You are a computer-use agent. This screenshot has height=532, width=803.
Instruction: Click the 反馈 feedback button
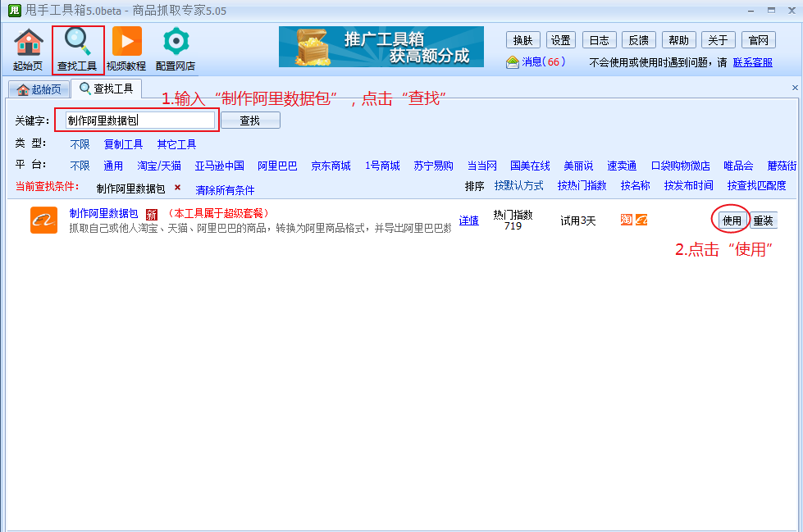[x=639, y=40]
